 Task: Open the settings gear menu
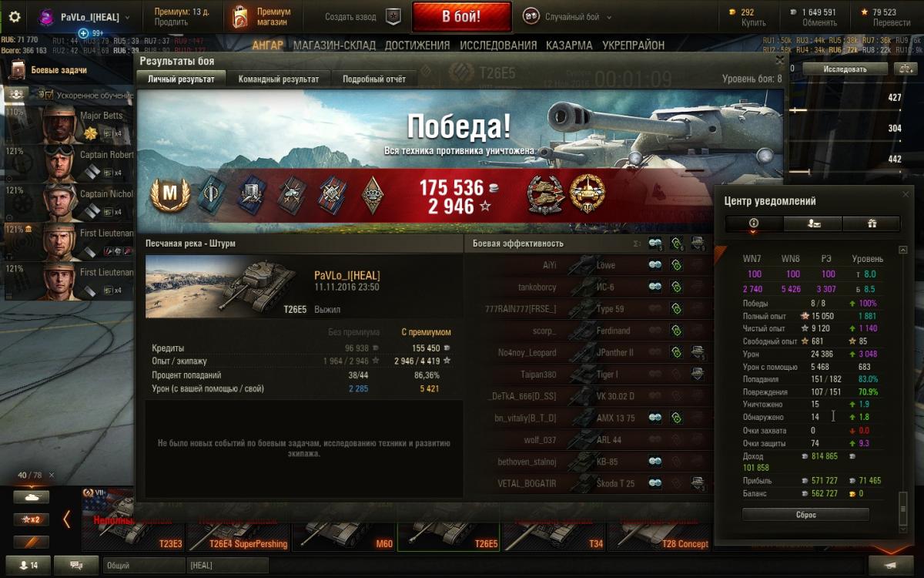(x=15, y=16)
